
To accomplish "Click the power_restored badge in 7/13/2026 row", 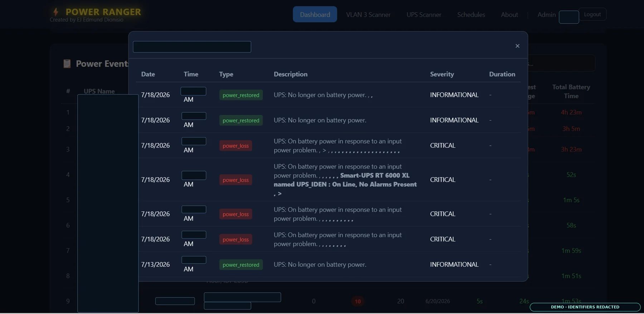I will (x=241, y=265).
